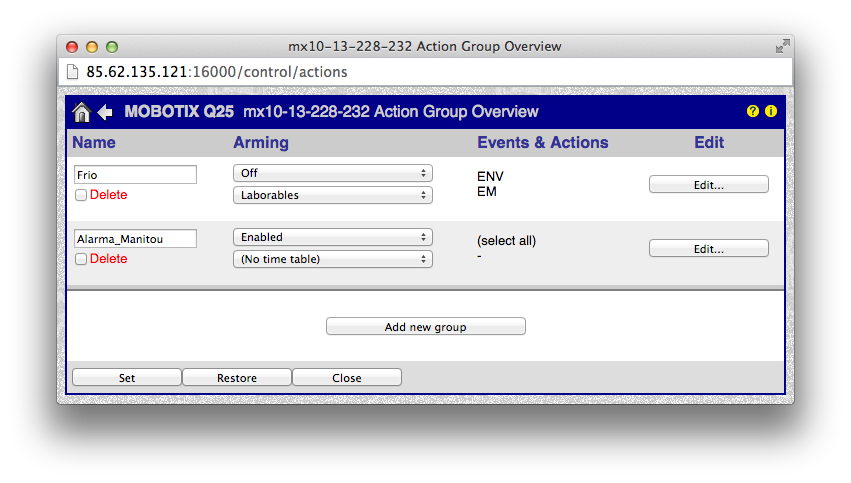Click the home icon in header
The image size is (851, 483).
(82, 112)
